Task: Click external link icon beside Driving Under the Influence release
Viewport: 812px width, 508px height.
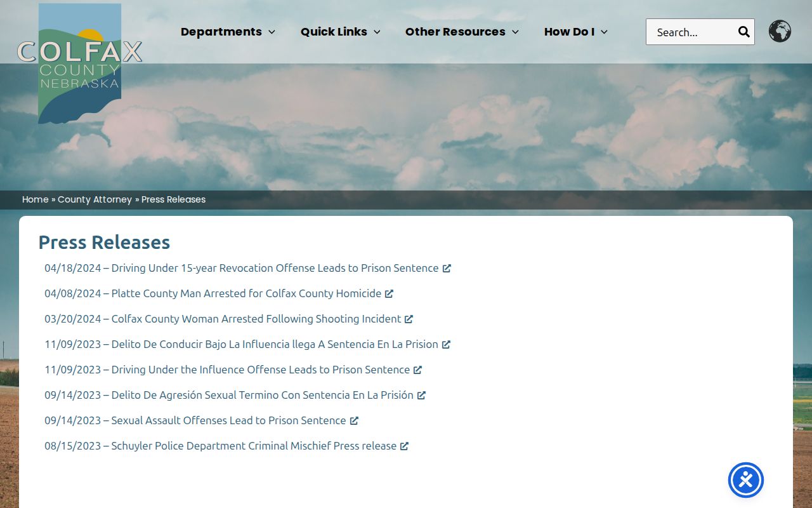Action: [x=417, y=370]
